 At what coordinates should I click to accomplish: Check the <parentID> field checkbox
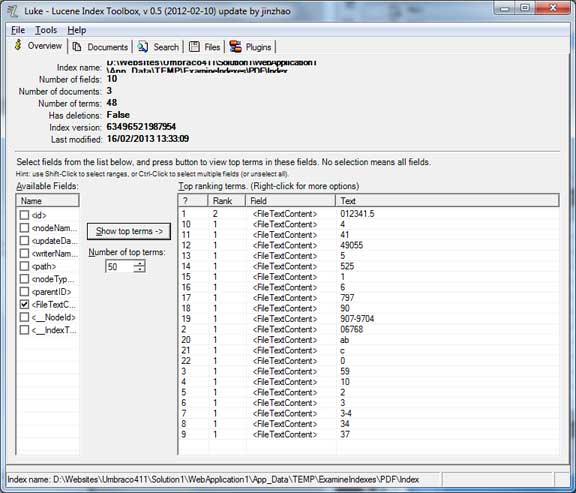click(24, 292)
